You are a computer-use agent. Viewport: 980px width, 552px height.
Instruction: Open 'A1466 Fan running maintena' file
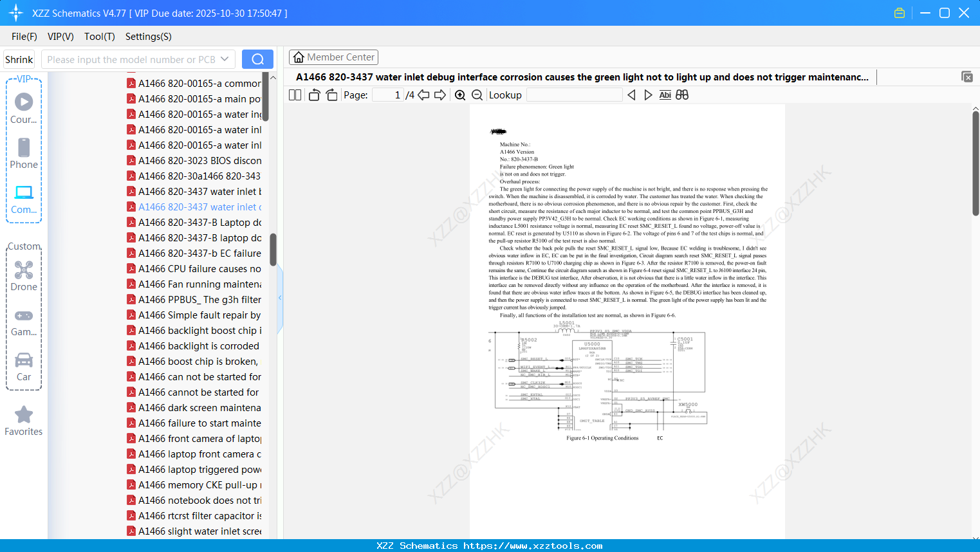pos(194,284)
